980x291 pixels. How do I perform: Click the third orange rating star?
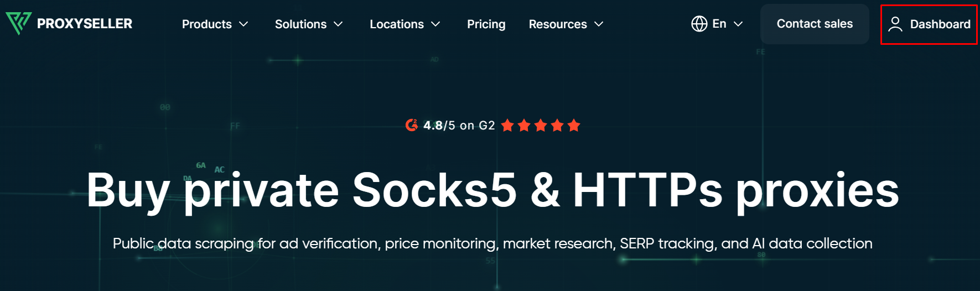pyautogui.click(x=541, y=126)
